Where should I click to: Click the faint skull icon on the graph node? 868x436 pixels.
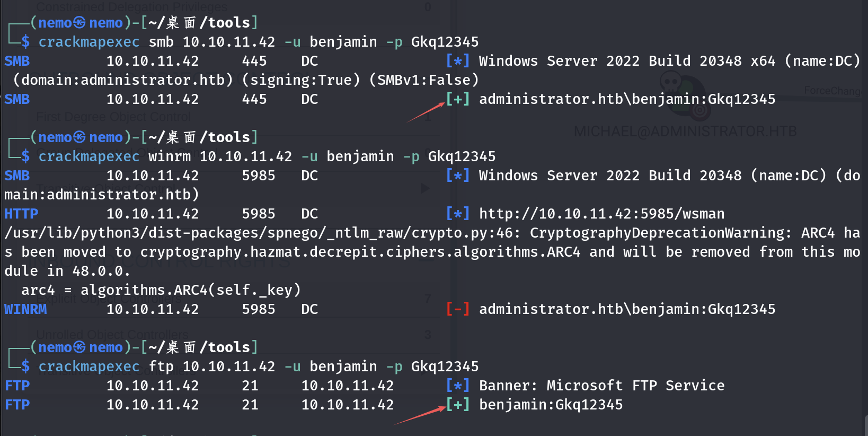tap(671, 83)
